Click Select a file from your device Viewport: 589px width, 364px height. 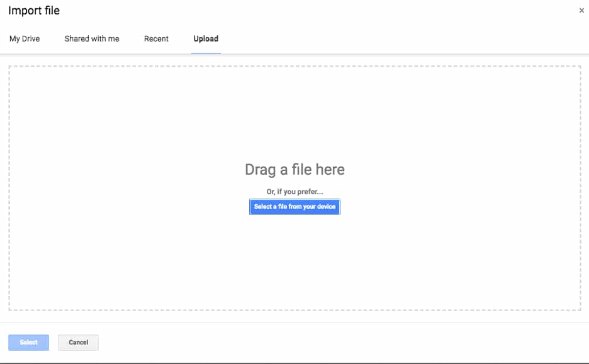click(x=295, y=207)
